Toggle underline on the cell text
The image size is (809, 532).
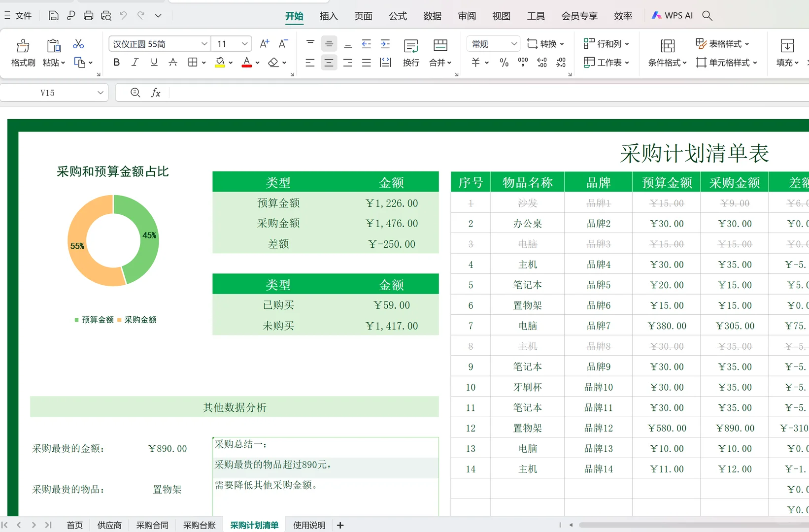coord(153,62)
